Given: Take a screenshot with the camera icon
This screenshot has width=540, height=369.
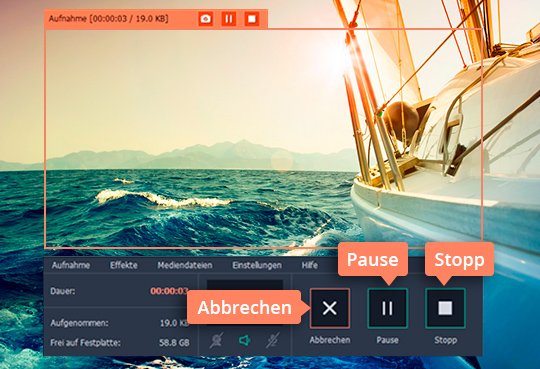Looking at the screenshot, I should [206, 19].
